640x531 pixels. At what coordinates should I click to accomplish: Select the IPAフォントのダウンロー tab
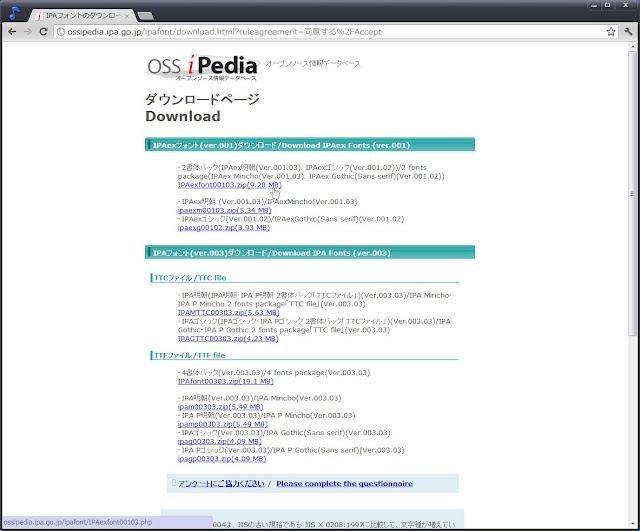pos(82,16)
